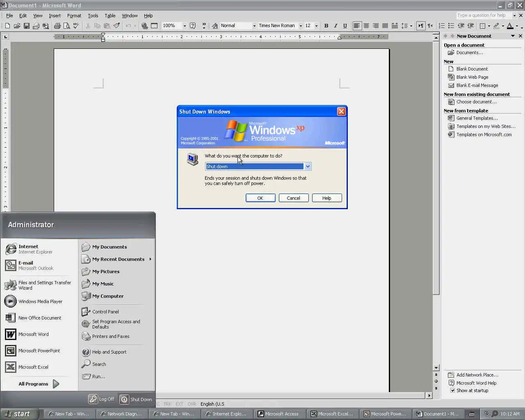Screen dimensions: 525x420
Task: Confirm shutdown with OK button
Action: [x=260, y=198]
